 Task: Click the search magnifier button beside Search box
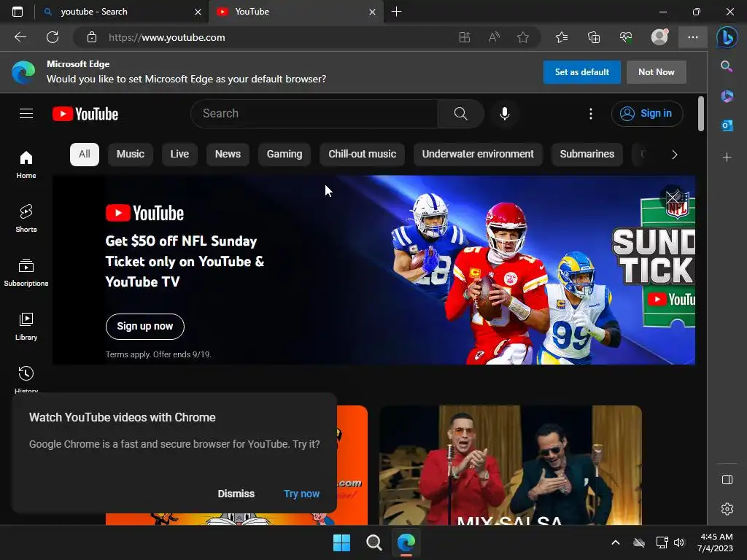(461, 113)
